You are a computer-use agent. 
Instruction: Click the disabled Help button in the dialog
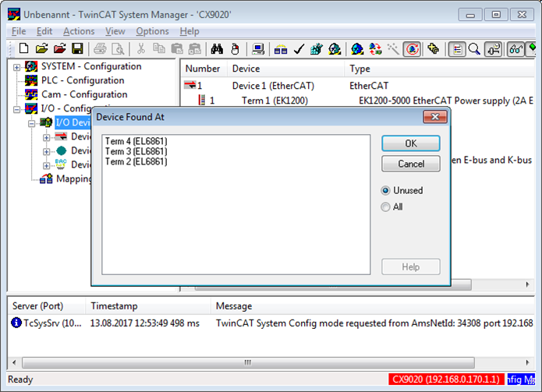coord(411,267)
